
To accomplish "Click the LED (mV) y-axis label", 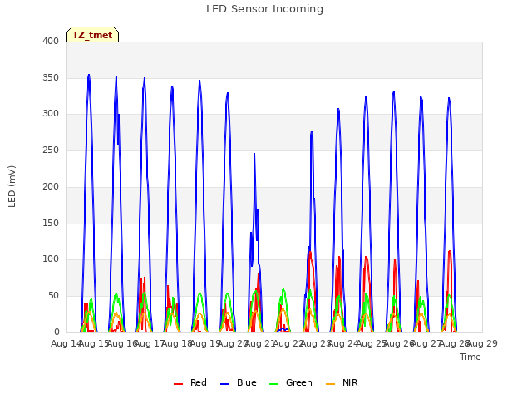I will [12, 186].
